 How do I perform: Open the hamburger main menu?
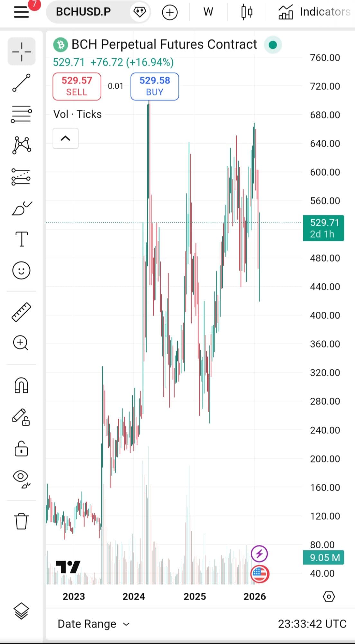[22, 12]
